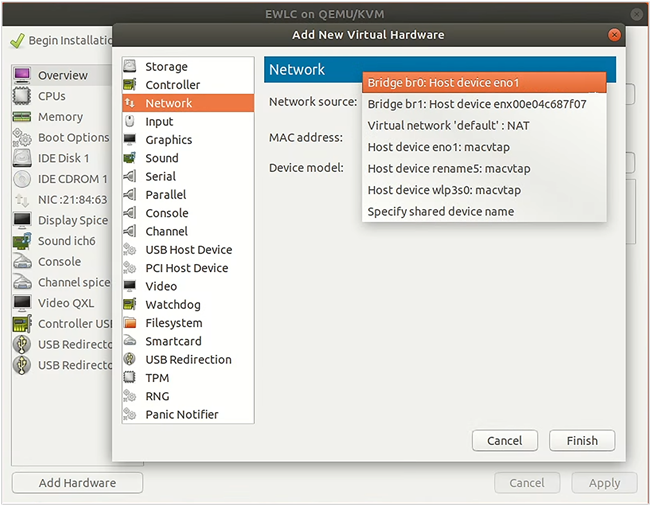Select Channel spice in EWLC sidebar
This screenshot has height=506, width=651.
pyautogui.click(x=61, y=282)
